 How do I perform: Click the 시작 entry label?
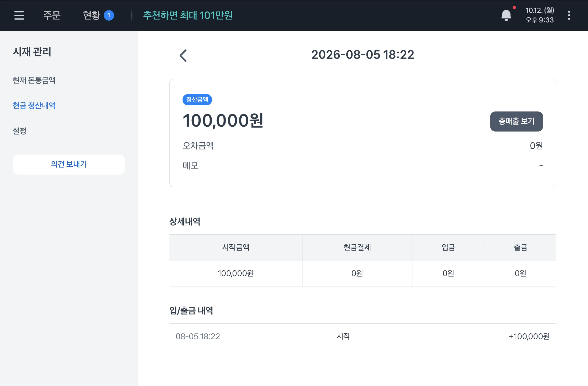click(x=343, y=336)
